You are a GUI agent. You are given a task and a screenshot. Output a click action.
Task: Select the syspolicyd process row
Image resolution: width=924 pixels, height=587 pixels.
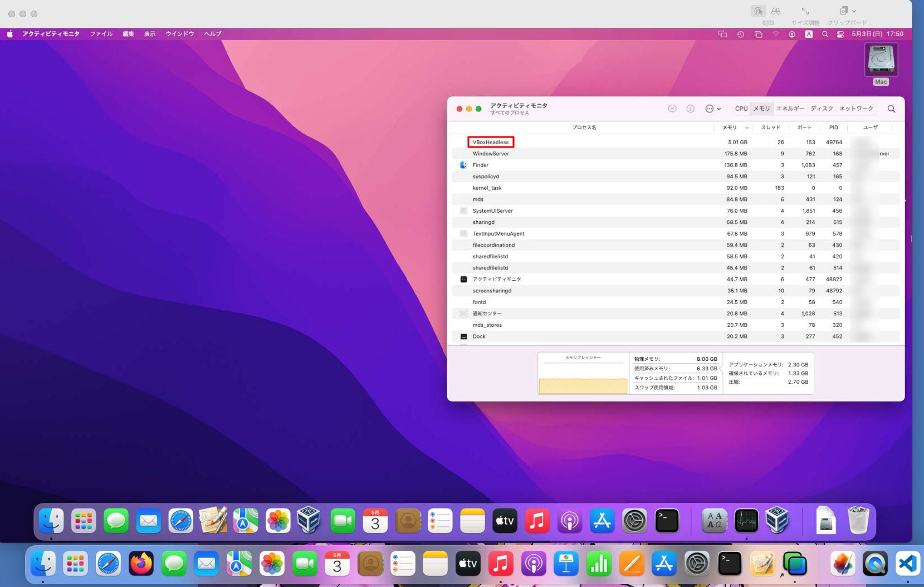(676, 177)
